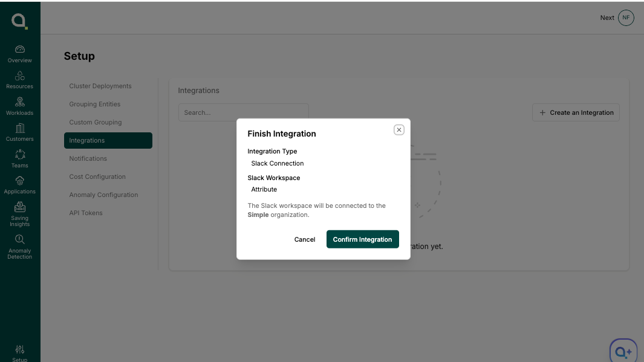Click the Setup page heading

point(79,56)
